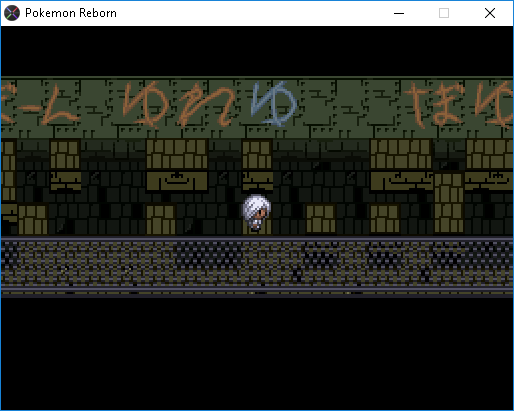The image size is (514, 411).
Task: Click the blue graffiti symbol on the wall
Action: pos(273,104)
